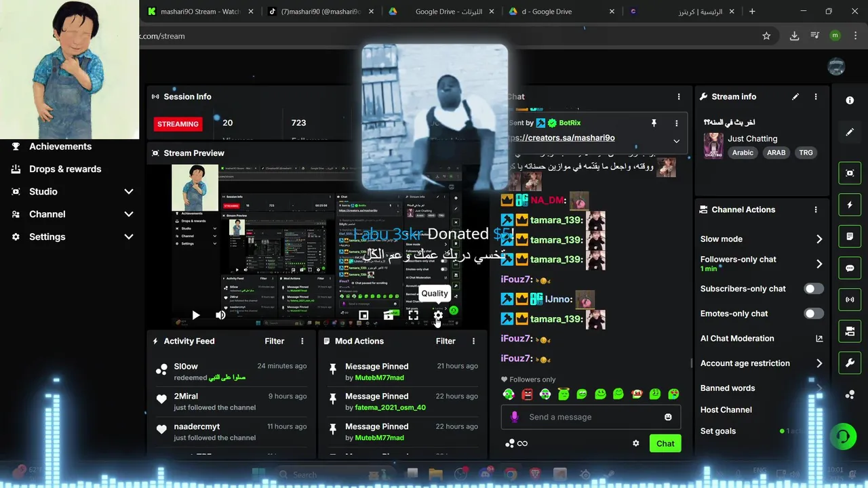Open the Stream info three-dot menu
The height and width of the screenshot is (488, 868).
[x=816, y=97]
